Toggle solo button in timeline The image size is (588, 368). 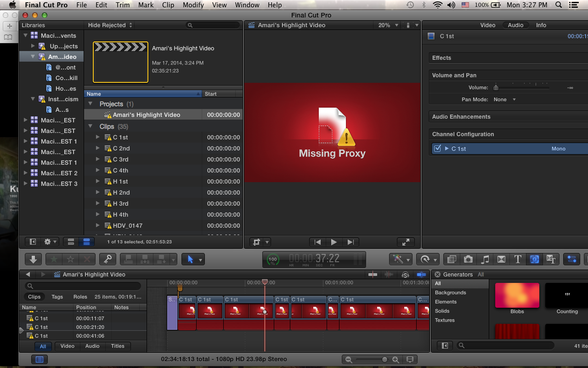point(405,275)
